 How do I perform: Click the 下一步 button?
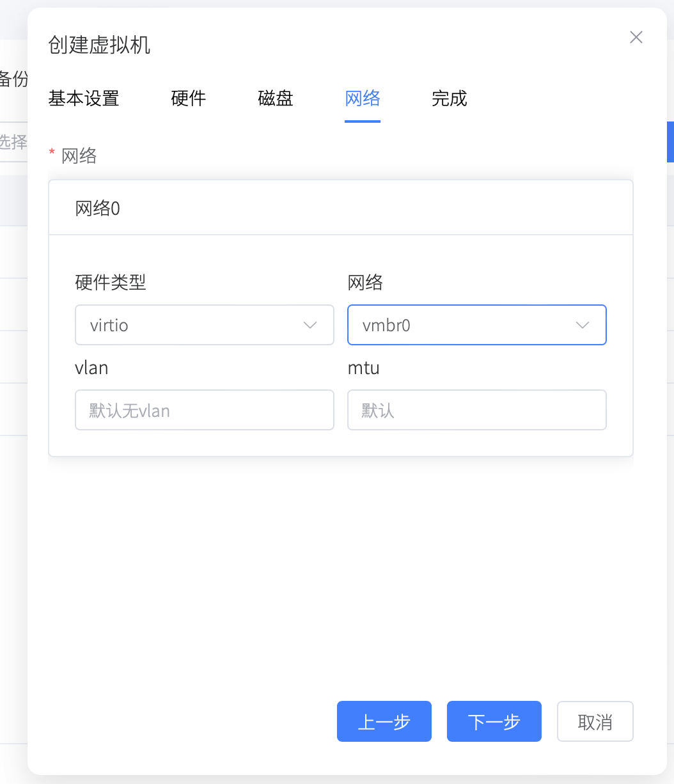pos(494,721)
